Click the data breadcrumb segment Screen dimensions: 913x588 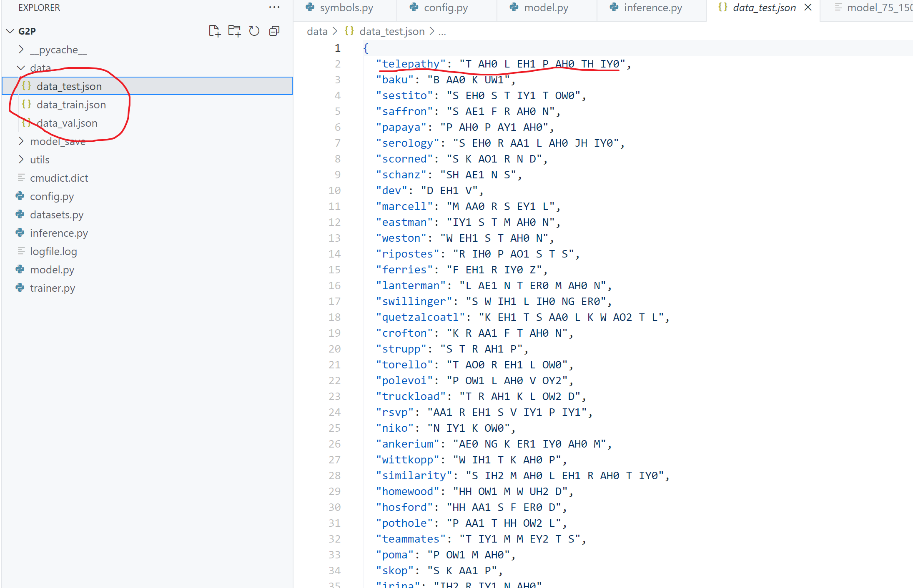click(317, 31)
